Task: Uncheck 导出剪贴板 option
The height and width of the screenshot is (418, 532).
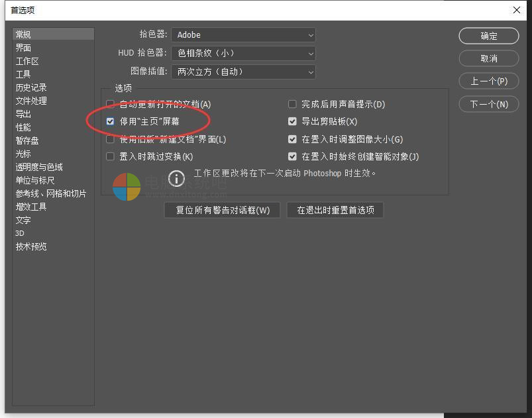Action: click(292, 122)
